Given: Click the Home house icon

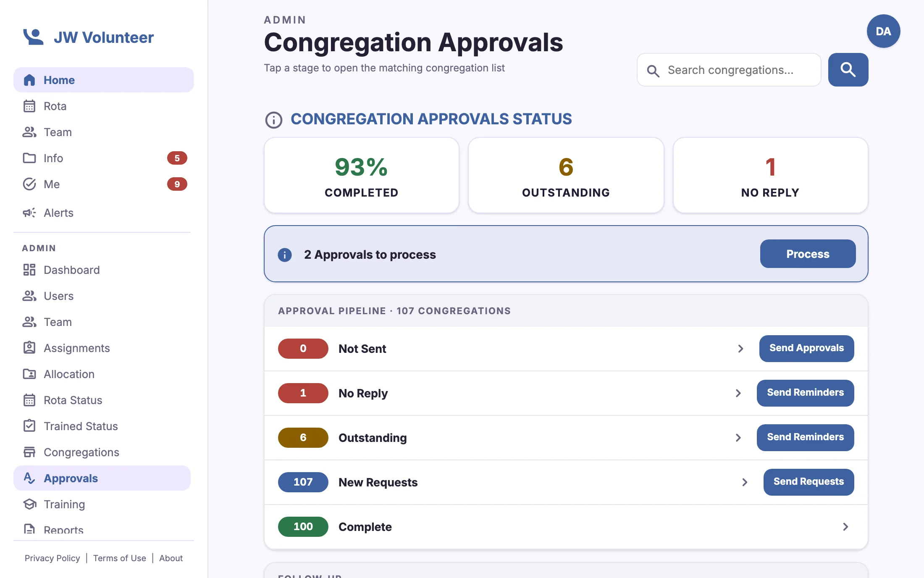Looking at the screenshot, I should point(29,80).
